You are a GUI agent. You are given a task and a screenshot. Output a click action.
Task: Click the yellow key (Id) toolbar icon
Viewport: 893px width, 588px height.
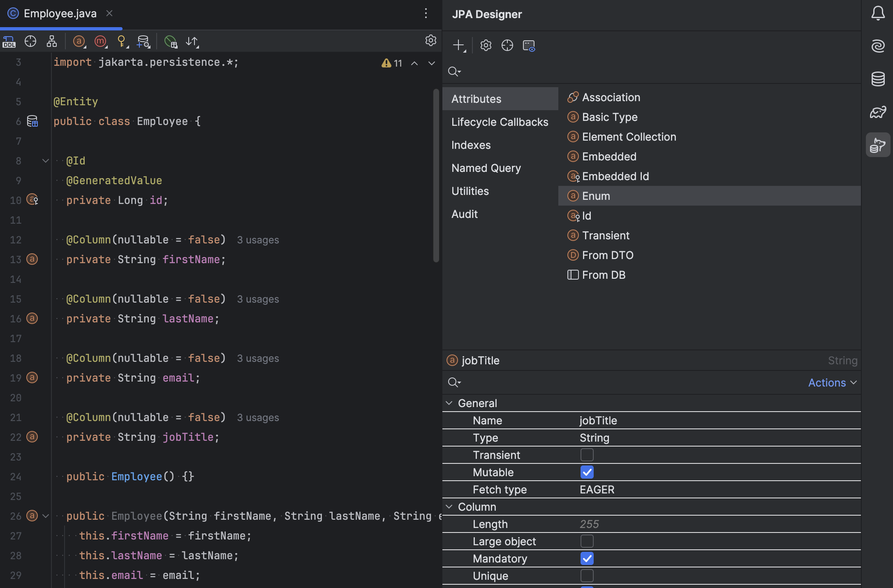click(x=122, y=41)
